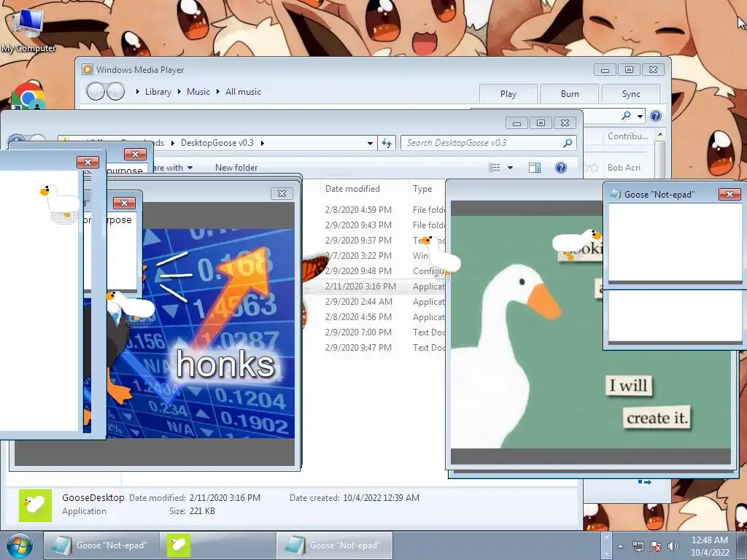Close the honks meme window
Viewport: 747px width, 560px height.
282,193
